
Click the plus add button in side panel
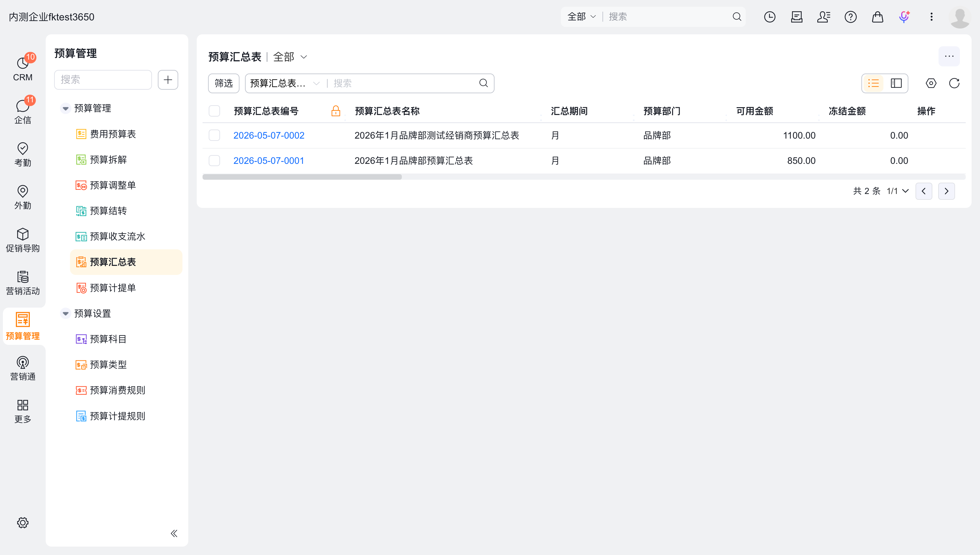click(168, 80)
